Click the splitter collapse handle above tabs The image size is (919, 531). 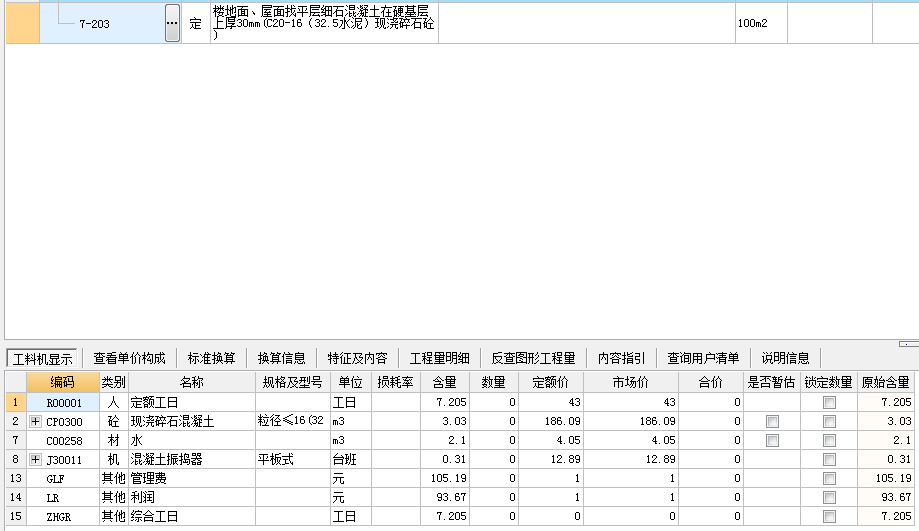[x=908, y=344]
